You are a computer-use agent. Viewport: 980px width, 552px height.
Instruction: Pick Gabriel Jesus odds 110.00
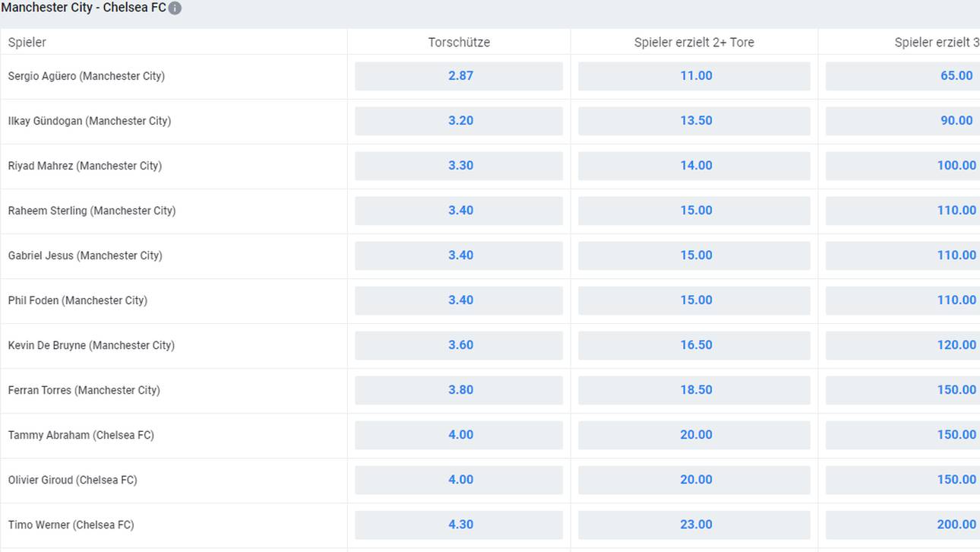(903, 255)
